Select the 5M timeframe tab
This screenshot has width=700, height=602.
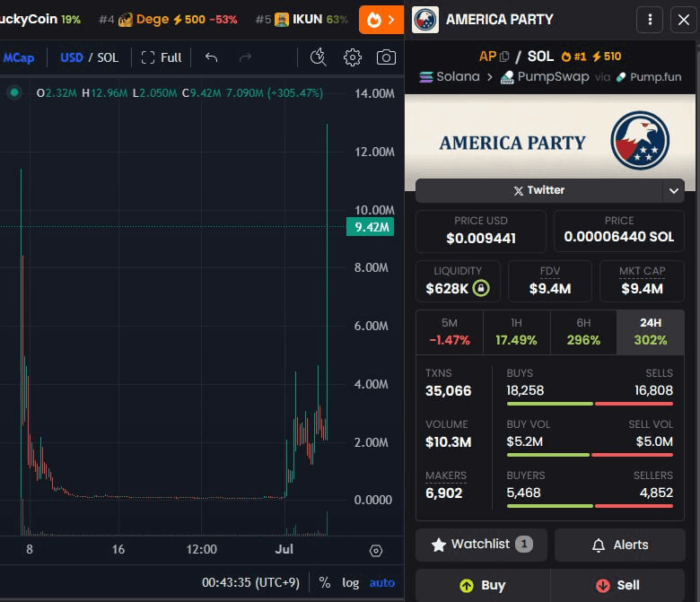point(450,332)
